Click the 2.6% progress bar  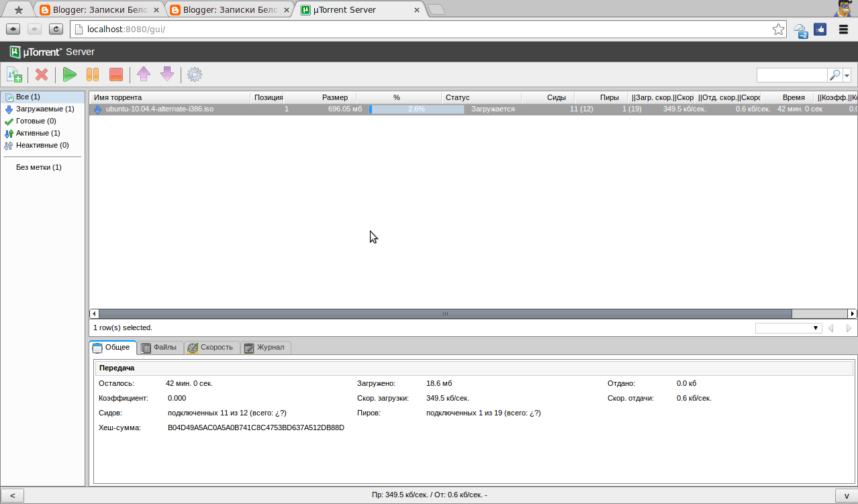pos(416,109)
